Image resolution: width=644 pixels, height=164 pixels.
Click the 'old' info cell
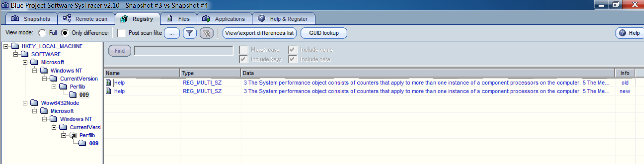[625, 83]
